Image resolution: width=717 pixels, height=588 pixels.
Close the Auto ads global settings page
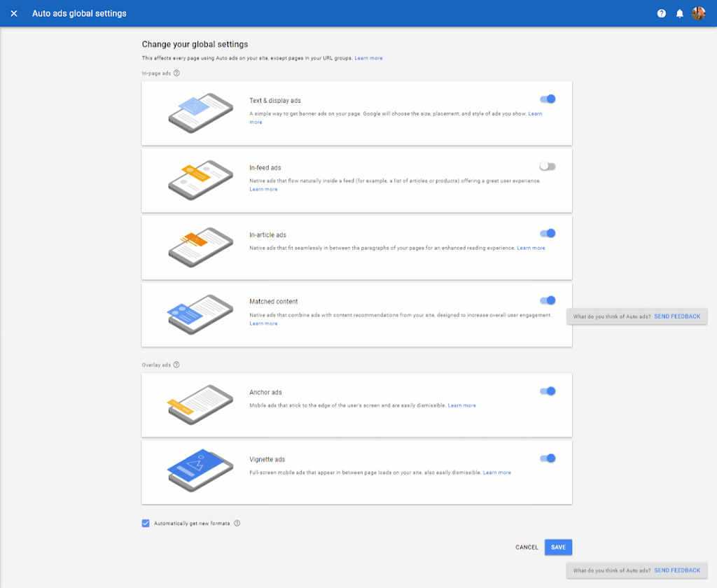[14, 13]
